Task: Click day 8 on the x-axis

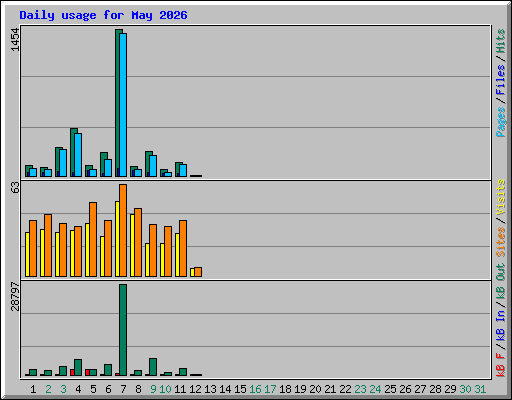Action: pyautogui.click(x=138, y=389)
